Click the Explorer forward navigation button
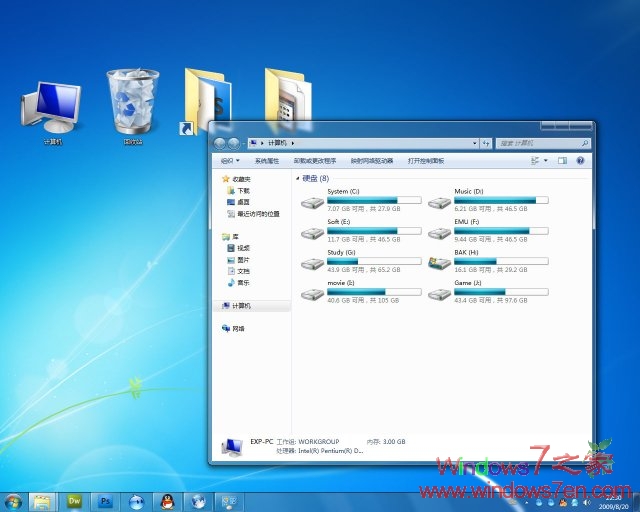640x512 pixels. [x=233, y=143]
